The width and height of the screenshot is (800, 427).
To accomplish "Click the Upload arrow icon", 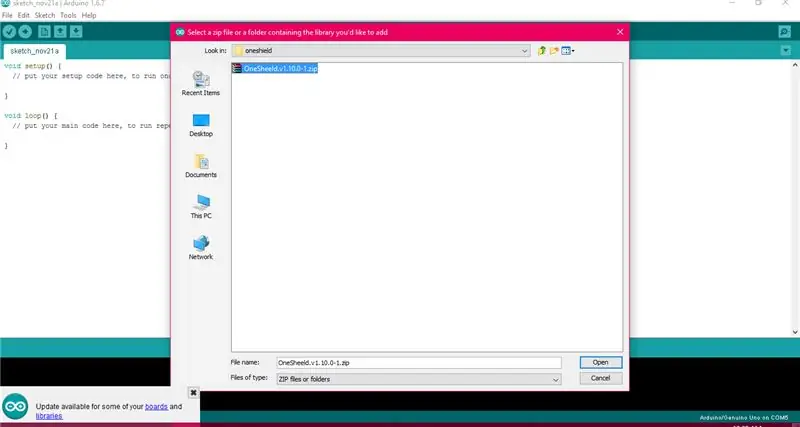I will pyautogui.click(x=25, y=32).
